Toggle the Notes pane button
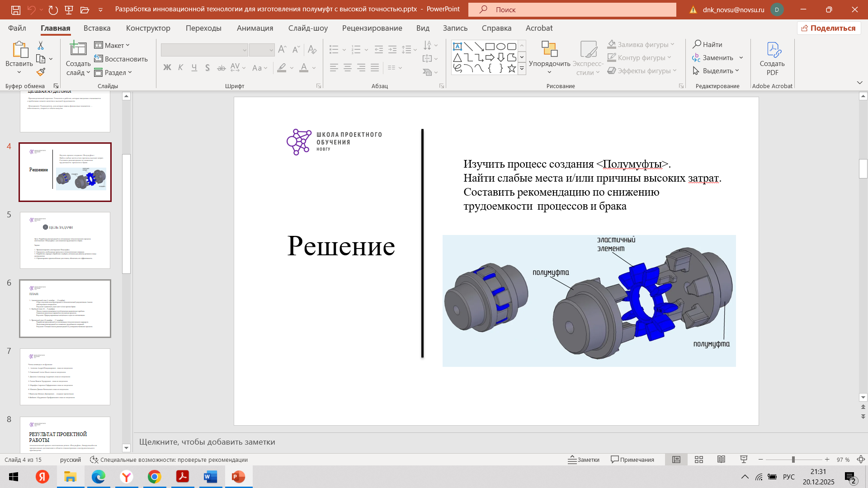 [x=584, y=460]
